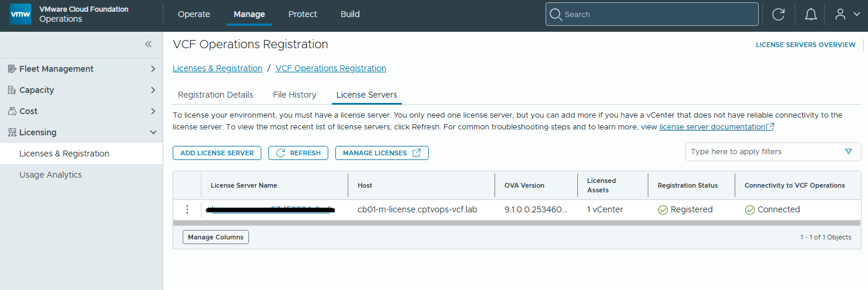Click the Connected status check icon
The height and width of the screenshot is (290, 868).
tap(750, 210)
